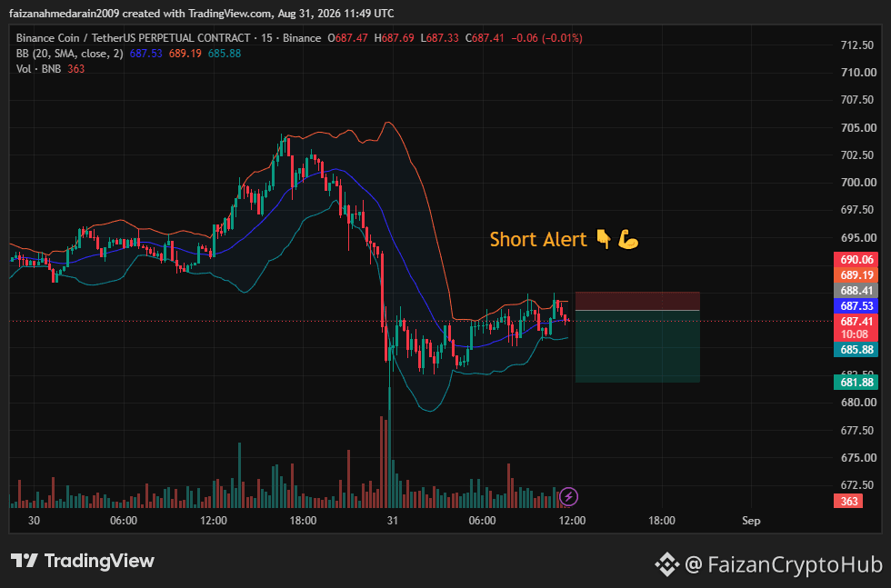The image size is (891, 588).
Task: Click the 30 date label on time axis
Action: pyautogui.click(x=35, y=521)
